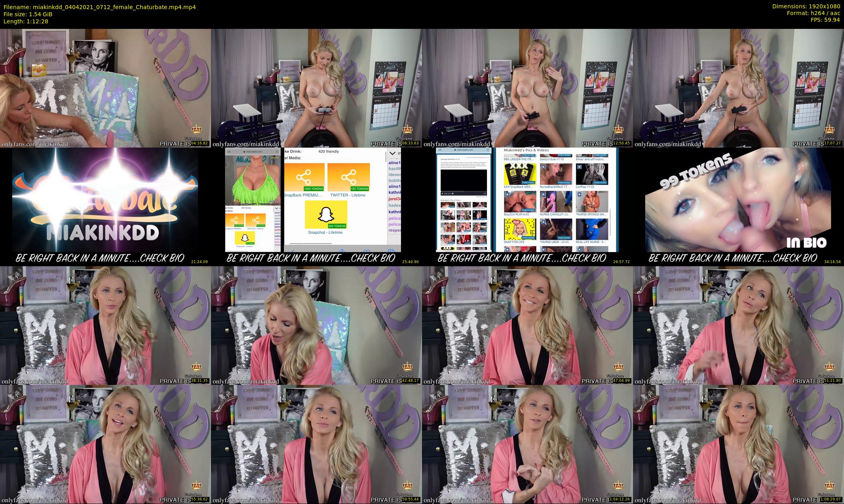
Task: Click the crown icon in the 38:31 frame
Action: pos(196,367)
